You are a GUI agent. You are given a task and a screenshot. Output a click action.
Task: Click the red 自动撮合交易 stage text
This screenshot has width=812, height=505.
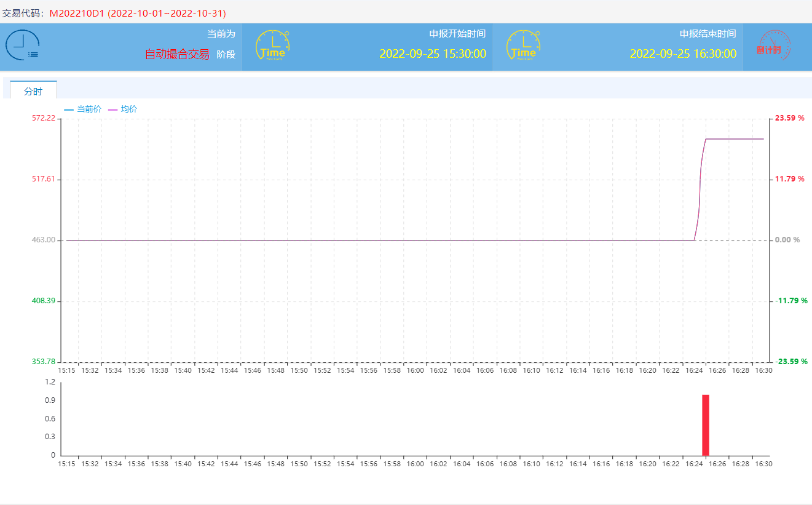[x=177, y=54]
